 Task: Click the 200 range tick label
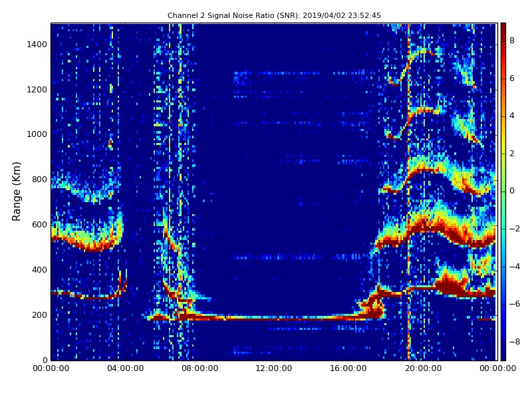39,315
